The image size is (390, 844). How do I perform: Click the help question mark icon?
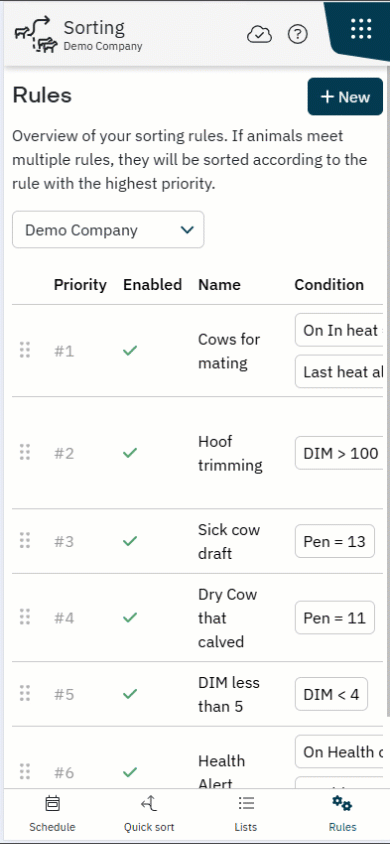pyautogui.click(x=297, y=34)
